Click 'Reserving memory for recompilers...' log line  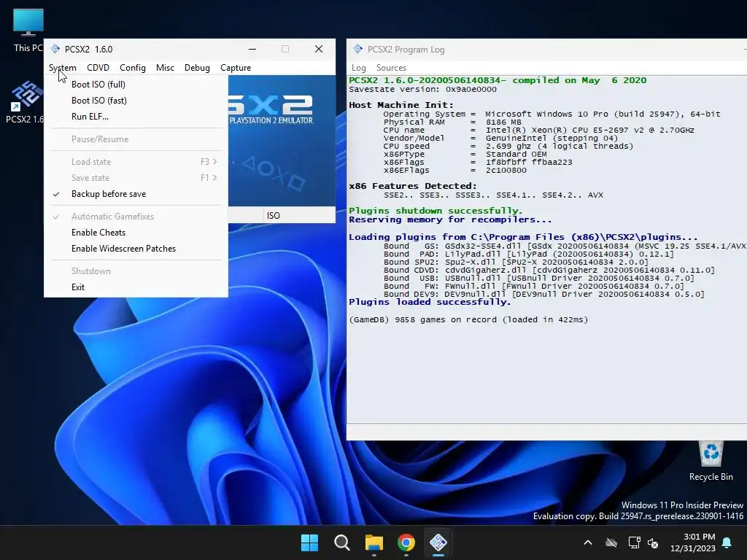point(450,219)
